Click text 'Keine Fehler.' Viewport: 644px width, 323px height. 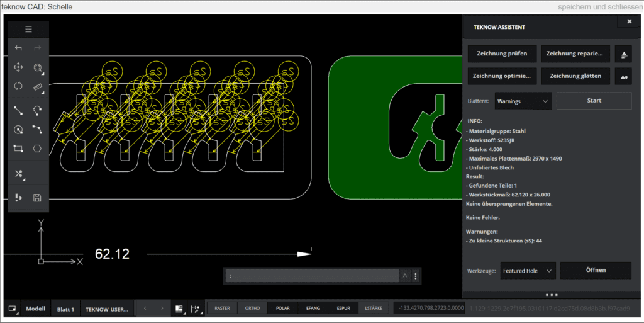point(483,218)
